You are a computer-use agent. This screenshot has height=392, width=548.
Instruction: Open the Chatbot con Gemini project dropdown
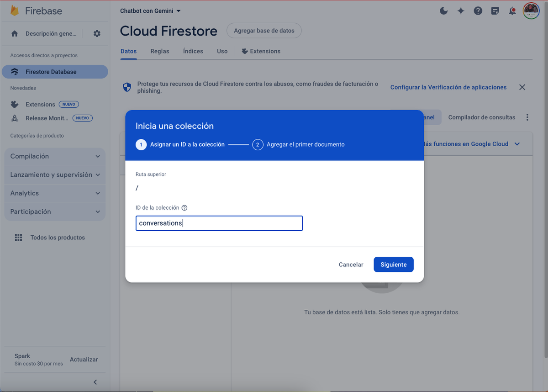click(150, 11)
